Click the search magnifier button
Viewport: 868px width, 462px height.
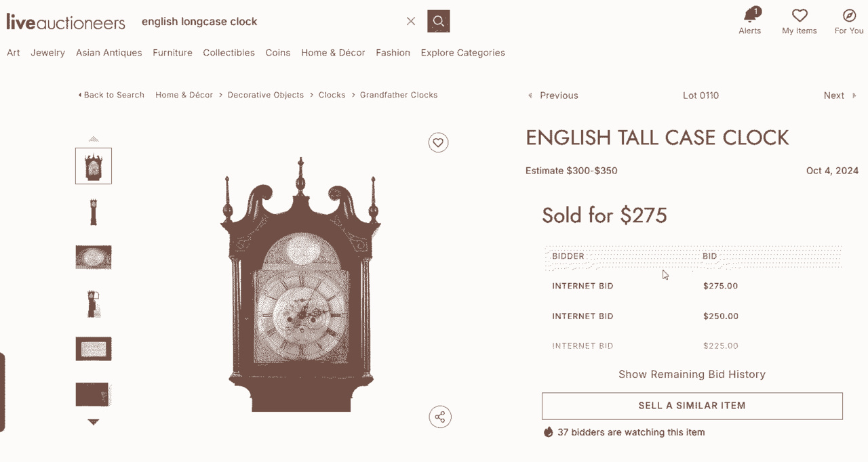click(439, 21)
